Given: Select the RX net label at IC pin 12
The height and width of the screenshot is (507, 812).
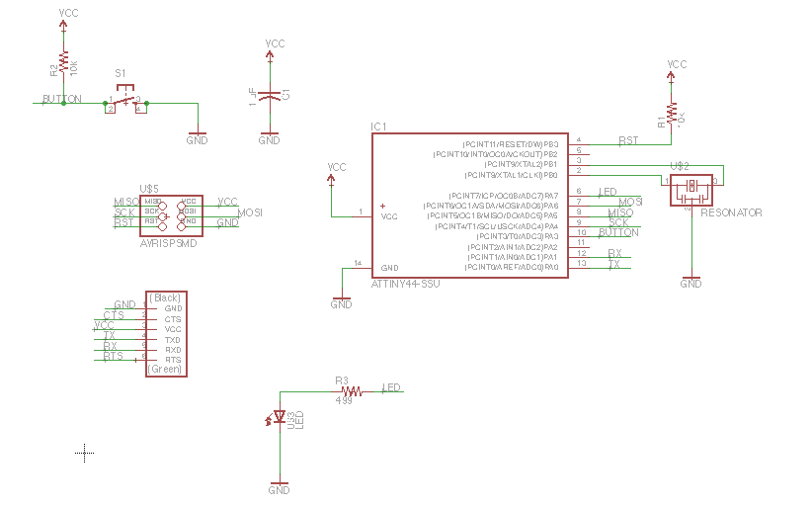Looking at the screenshot, I should click(614, 253).
